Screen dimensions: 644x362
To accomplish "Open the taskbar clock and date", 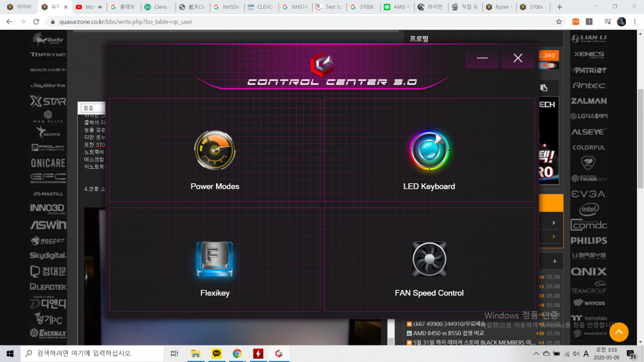I will (x=606, y=353).
